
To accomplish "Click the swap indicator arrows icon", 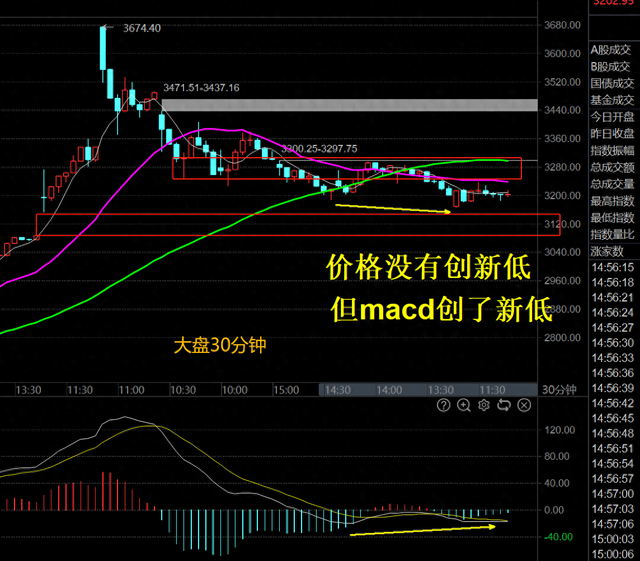I will tap(504, 405).
